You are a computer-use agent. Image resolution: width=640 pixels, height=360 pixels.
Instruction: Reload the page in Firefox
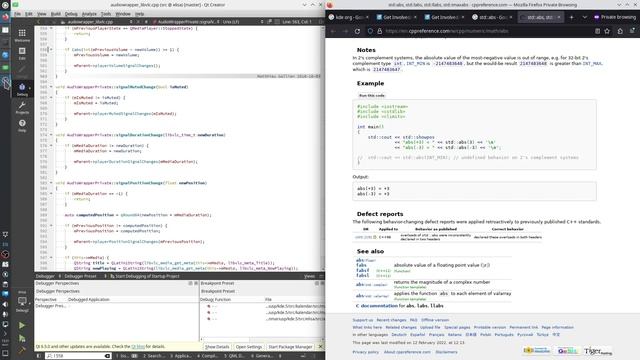click(x=357, y=31)
